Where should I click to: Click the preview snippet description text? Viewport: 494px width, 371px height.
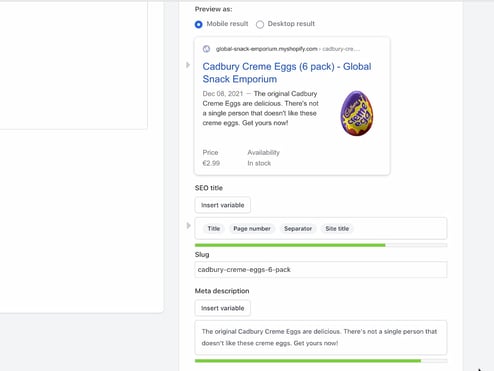click(x=261, y=108)
